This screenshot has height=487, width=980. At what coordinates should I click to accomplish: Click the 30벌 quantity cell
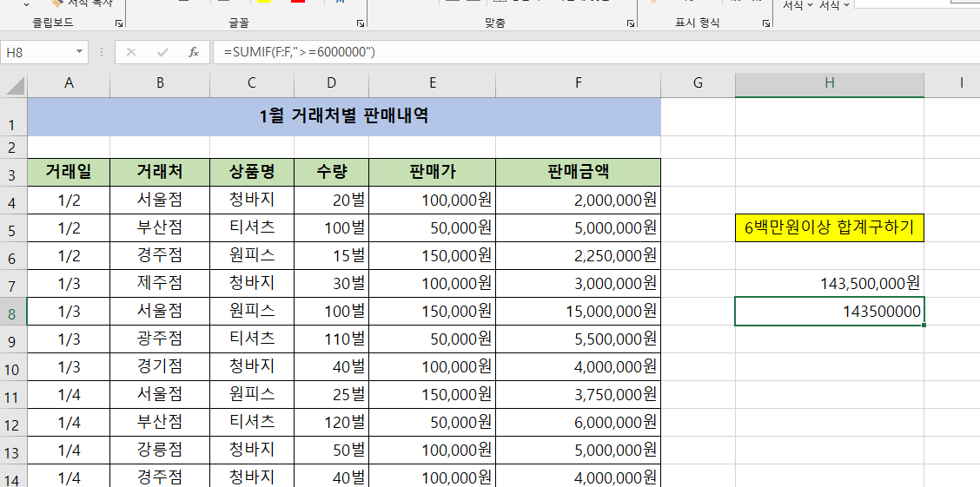(331, 284)
